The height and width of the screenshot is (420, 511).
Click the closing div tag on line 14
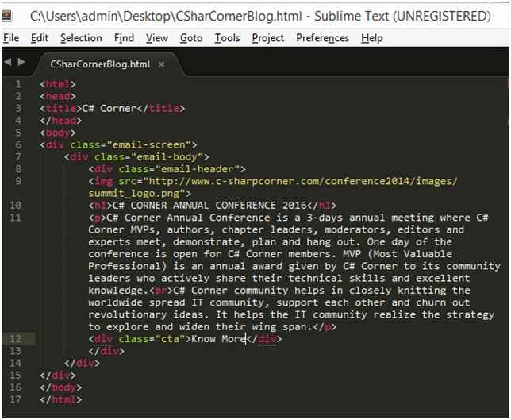tap(83, 364)
